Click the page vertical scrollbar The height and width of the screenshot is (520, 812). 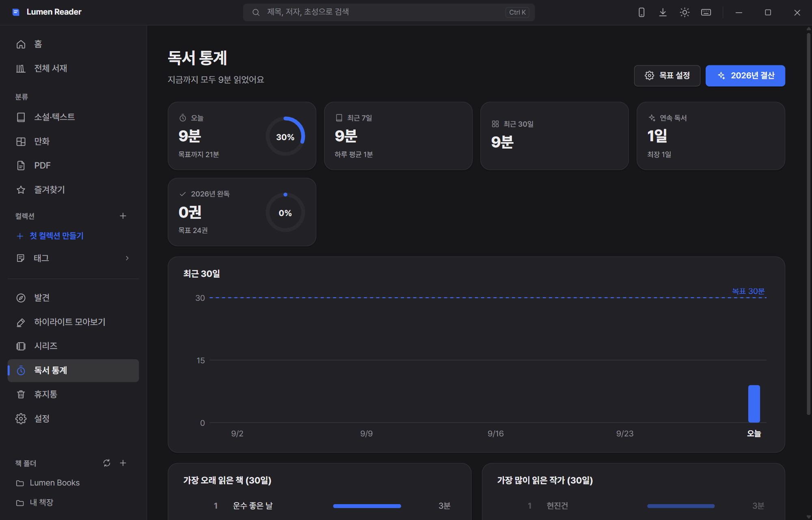tap(808, 223)
